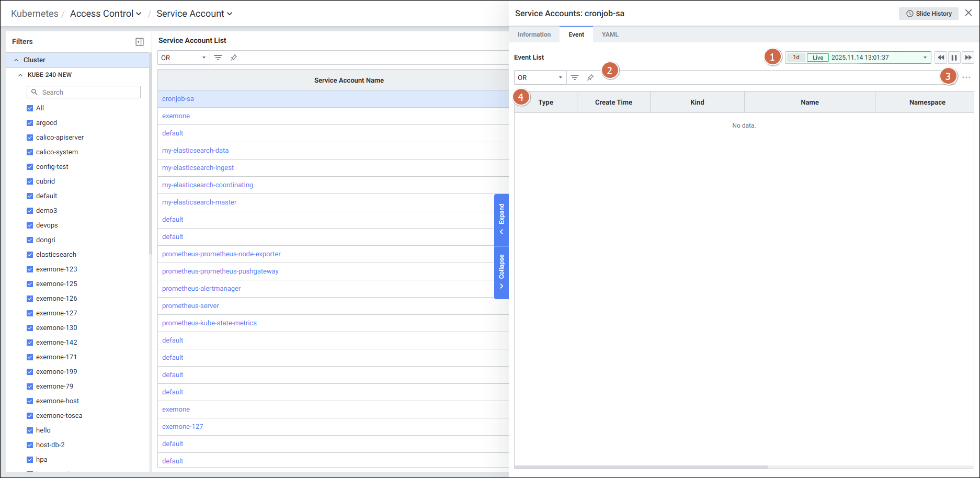Uncheck the elasticsearch namespace checkbox

[x=30, y=255]
